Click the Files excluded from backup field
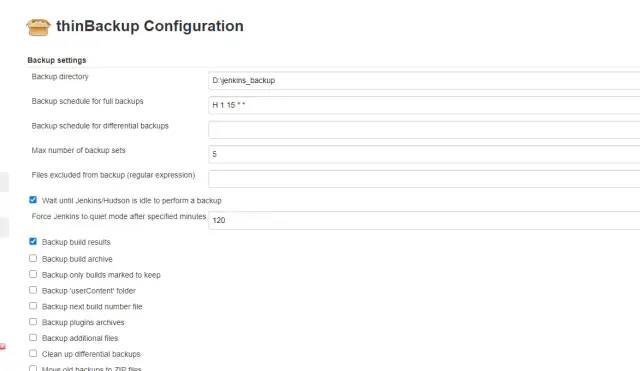Image resolution: width=640 pixels, height=371 pixels. 424,179
